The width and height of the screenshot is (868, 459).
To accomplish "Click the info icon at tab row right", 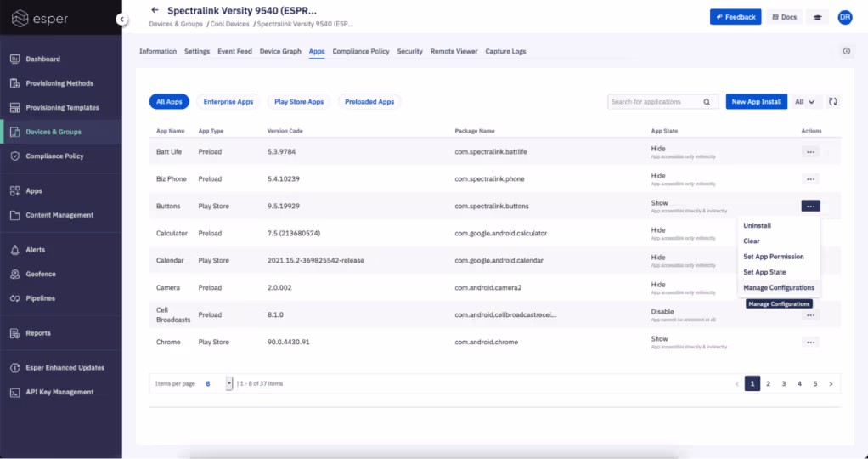I will 847,51.
